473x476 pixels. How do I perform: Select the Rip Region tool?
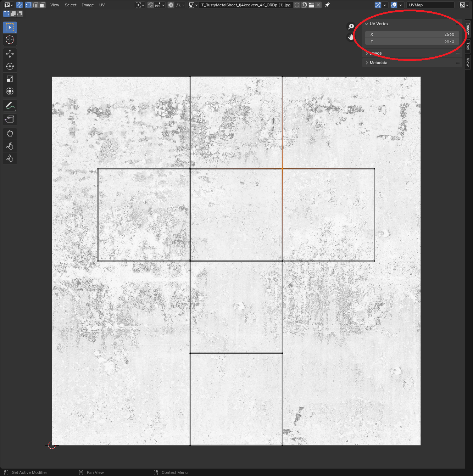(10, 119)
